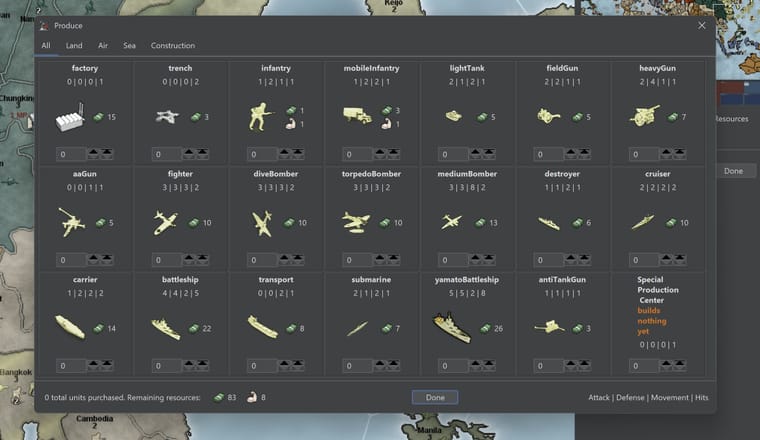The height and width of the screenshot is (440, 760).
Task: Click the cruiser quantity input field
Action: coord(644,260)
